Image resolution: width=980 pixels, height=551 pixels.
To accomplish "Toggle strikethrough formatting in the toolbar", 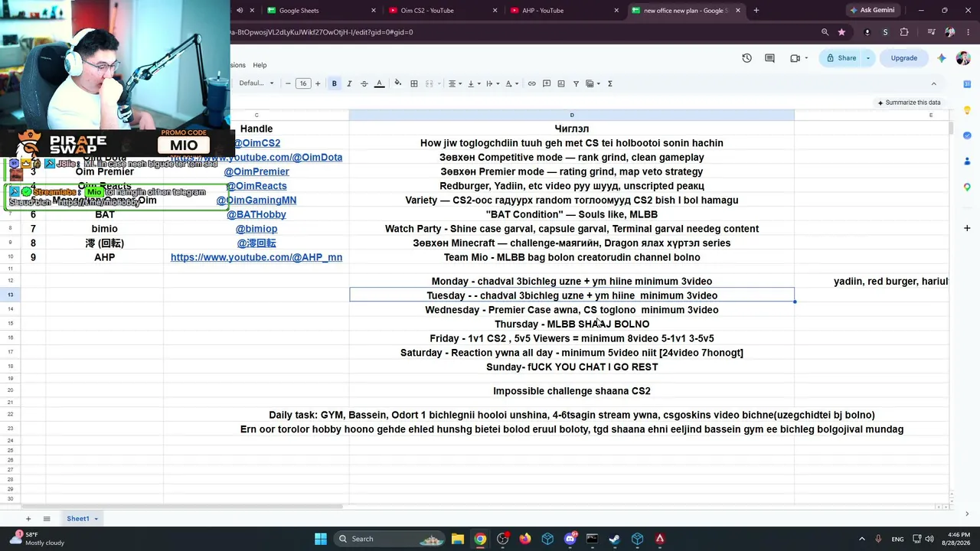I will [364, 83].
